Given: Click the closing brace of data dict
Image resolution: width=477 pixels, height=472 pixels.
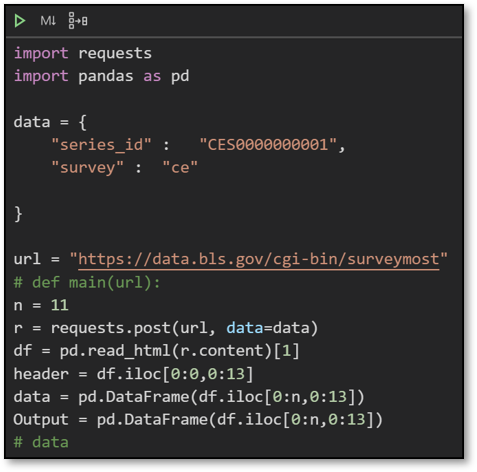Looking at the screenshot, I should pos(18,214).
